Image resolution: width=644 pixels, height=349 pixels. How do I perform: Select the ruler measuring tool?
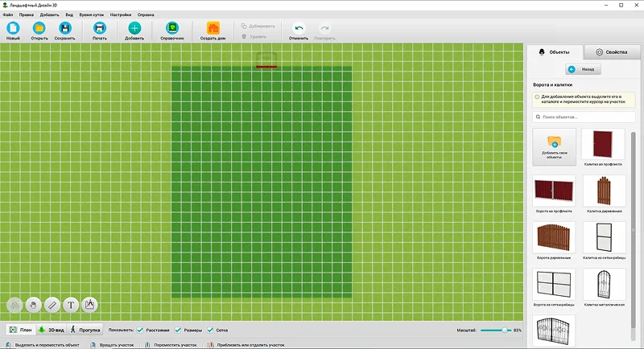coord(52,305)
